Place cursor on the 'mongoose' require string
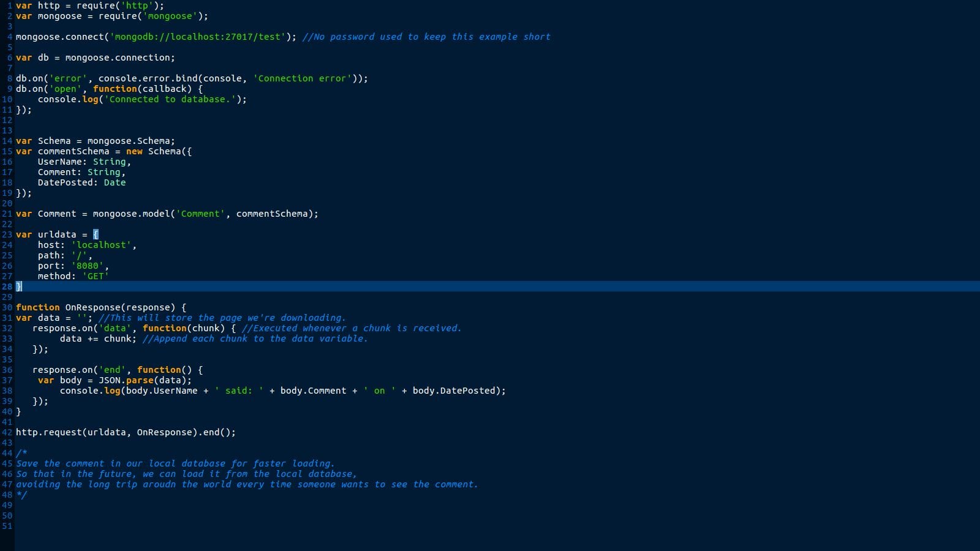The image size is (980, 551). click(170, 16)
